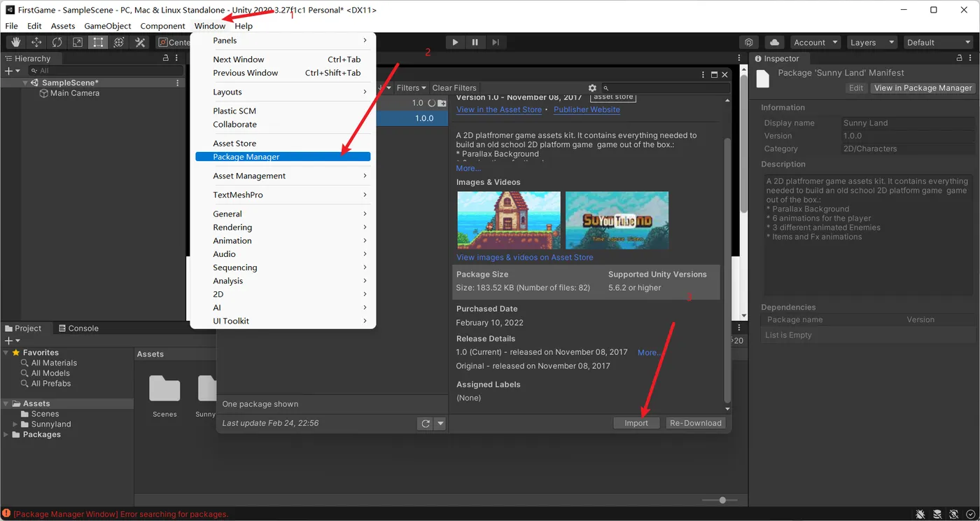
Task: Open Layouts submenu
Action: tap(283, 92)
